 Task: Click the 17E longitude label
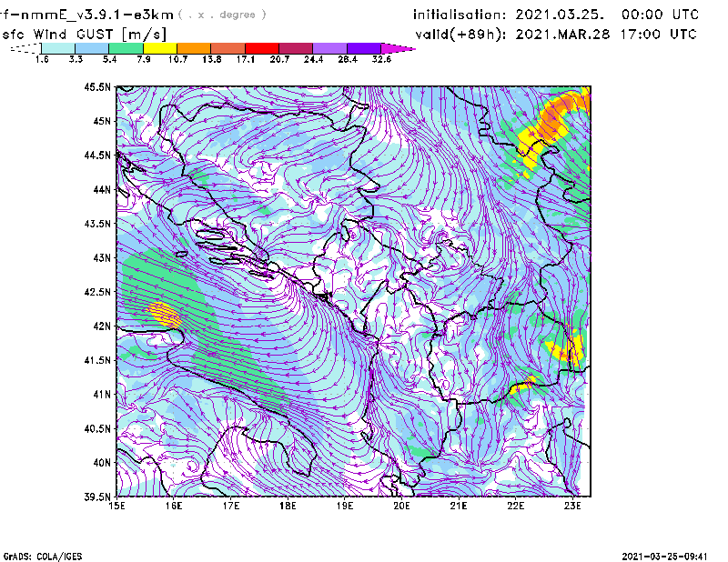click(231, 506)
